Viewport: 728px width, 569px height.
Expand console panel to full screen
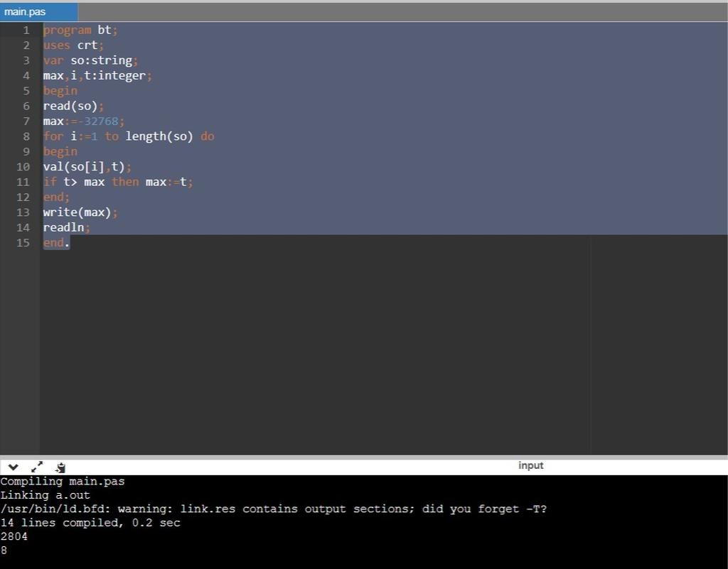click(37, 467)
